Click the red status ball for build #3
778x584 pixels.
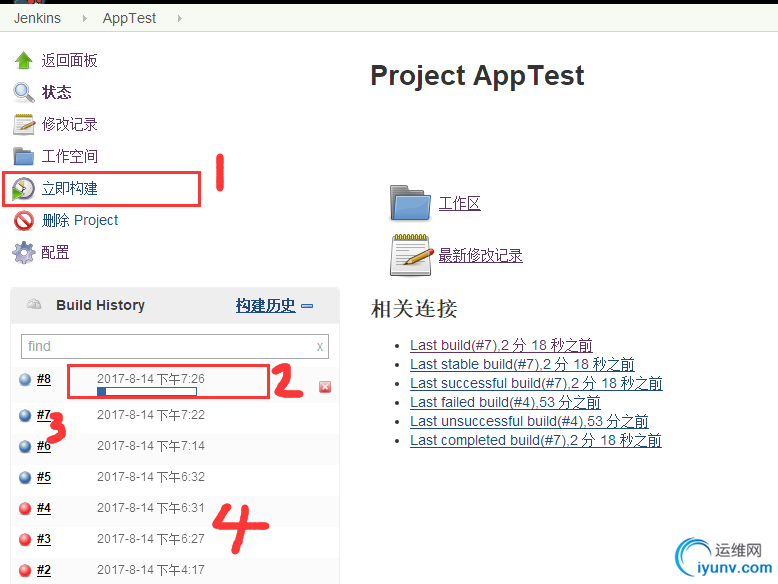(x=25, y=539)
